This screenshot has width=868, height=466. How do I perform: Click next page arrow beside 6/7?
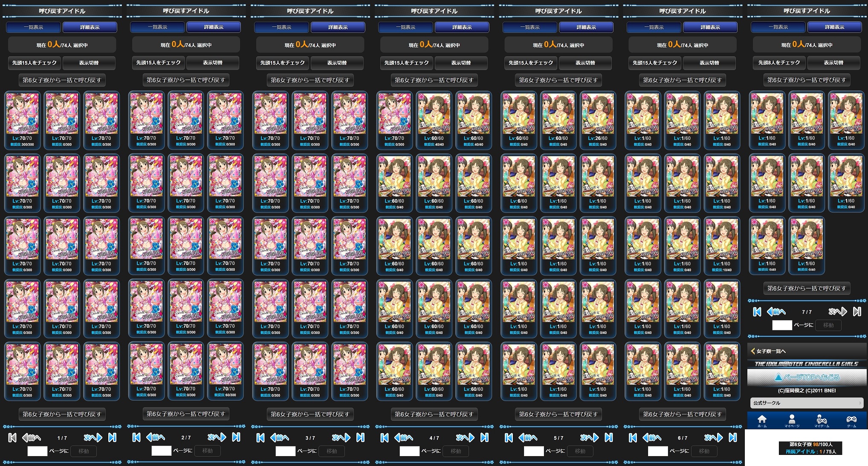click(714, 437)
